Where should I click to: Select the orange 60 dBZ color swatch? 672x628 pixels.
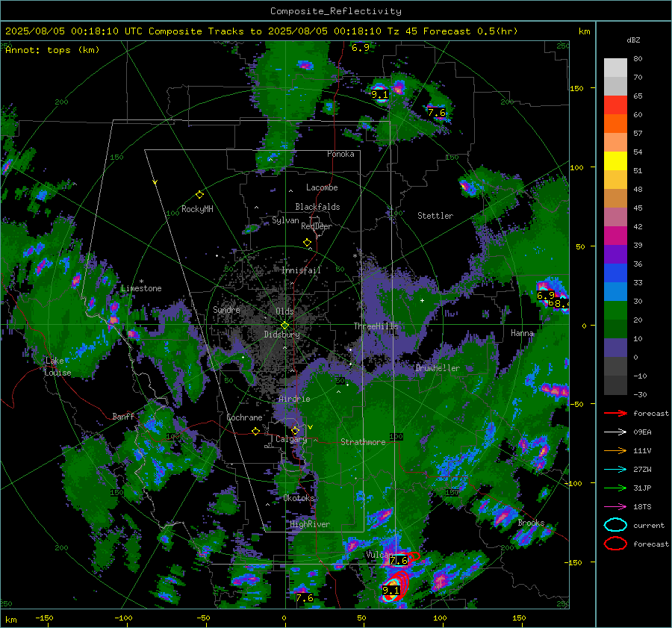(x=615, y=123)
